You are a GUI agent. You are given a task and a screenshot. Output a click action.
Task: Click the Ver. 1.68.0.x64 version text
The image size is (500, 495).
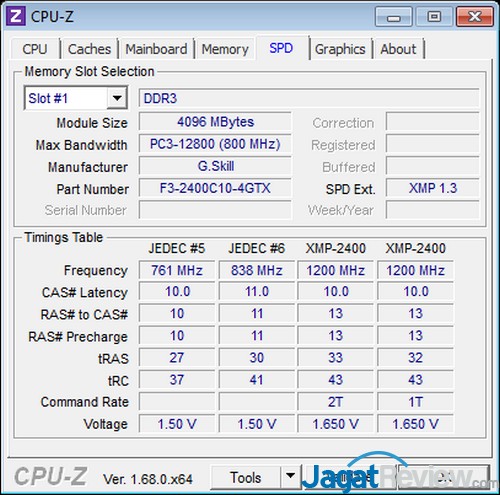pos(148,479)
